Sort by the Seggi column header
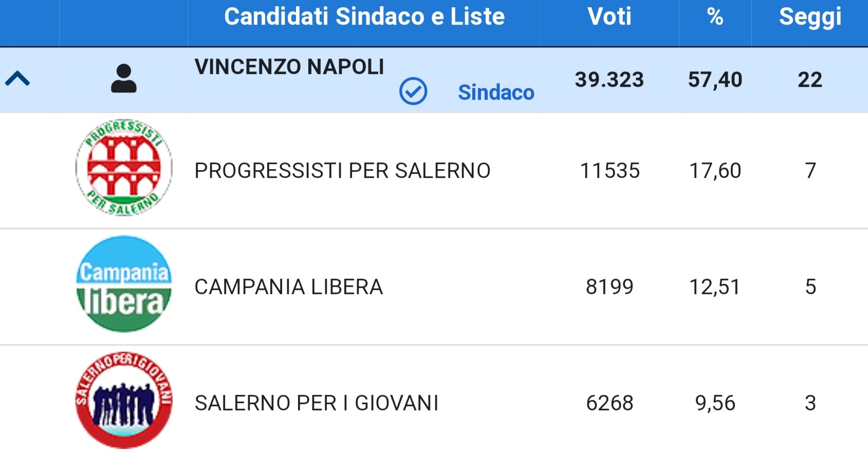The image size is (868, 455). click(810, 17)
